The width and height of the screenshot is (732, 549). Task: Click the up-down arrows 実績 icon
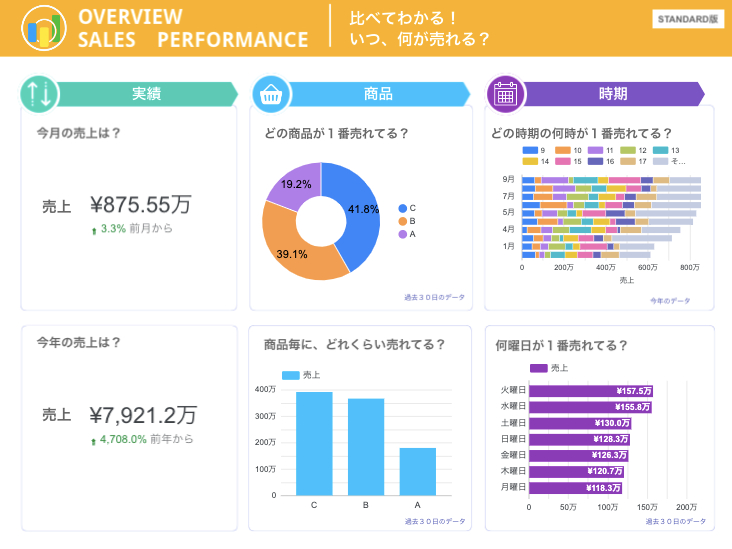click(39, 94)
